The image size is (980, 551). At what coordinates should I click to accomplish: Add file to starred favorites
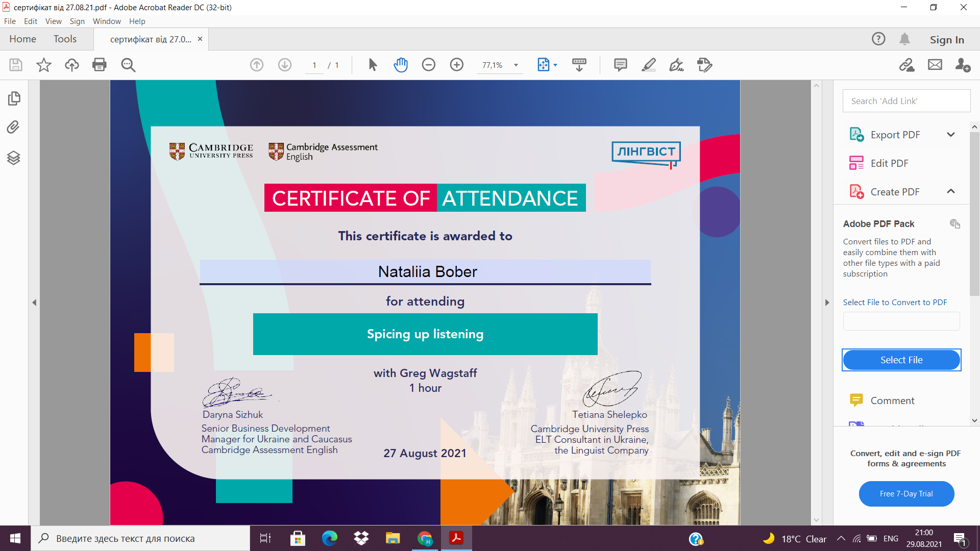(44, 65)
